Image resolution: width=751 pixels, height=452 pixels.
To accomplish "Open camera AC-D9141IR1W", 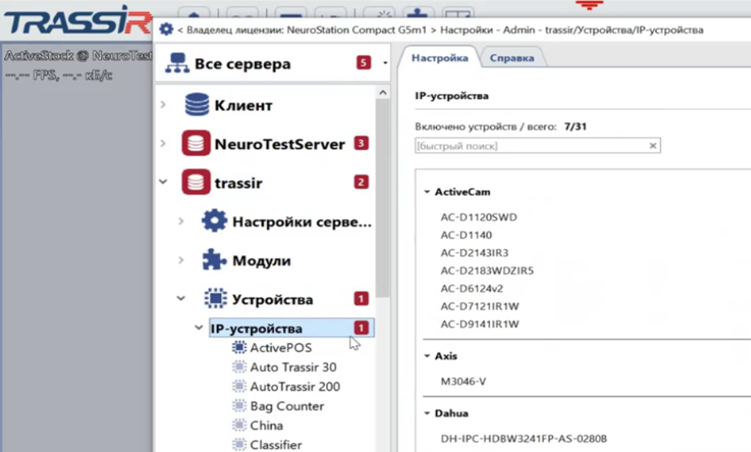I will click(x=479, y=324).
